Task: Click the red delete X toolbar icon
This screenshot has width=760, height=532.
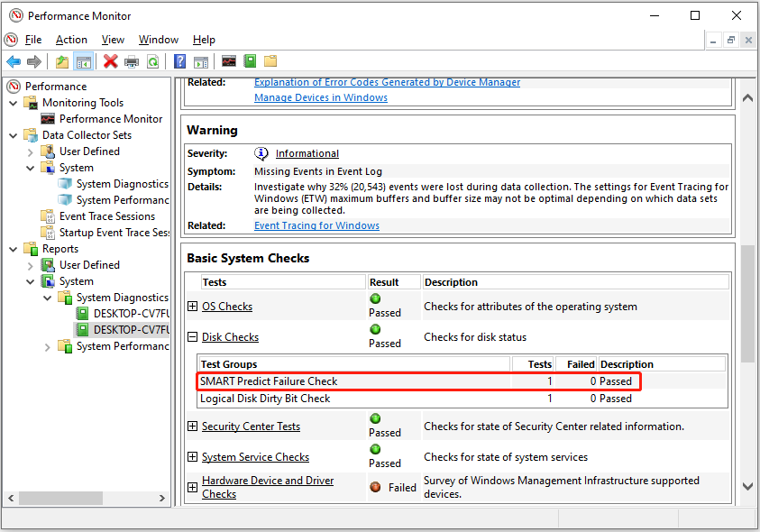Action: point(112,61)
